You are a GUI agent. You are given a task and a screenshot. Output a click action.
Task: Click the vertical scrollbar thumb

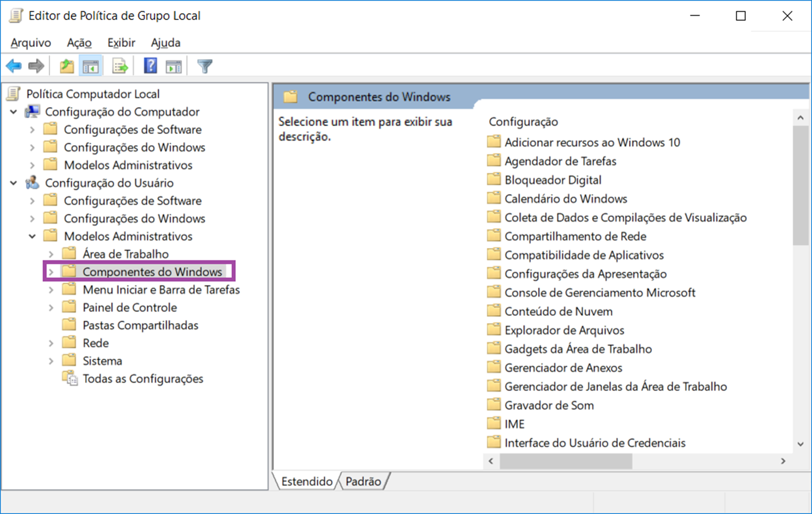point(800,186)
